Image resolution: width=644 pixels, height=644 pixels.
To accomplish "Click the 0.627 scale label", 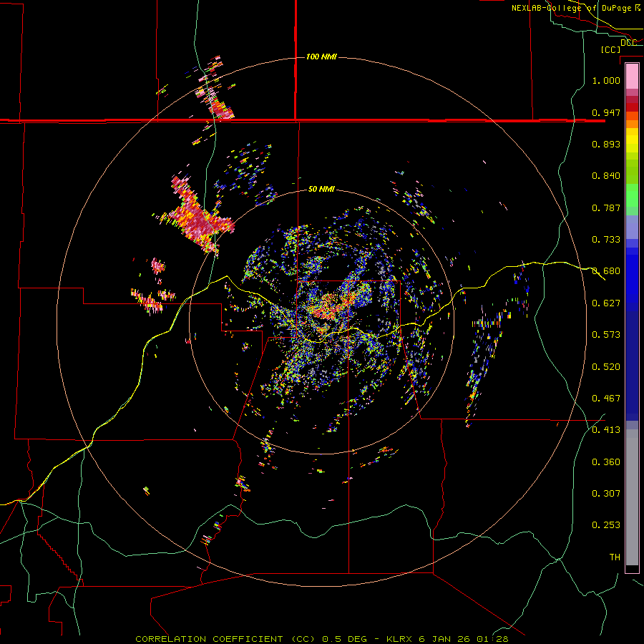I will 606,303.
